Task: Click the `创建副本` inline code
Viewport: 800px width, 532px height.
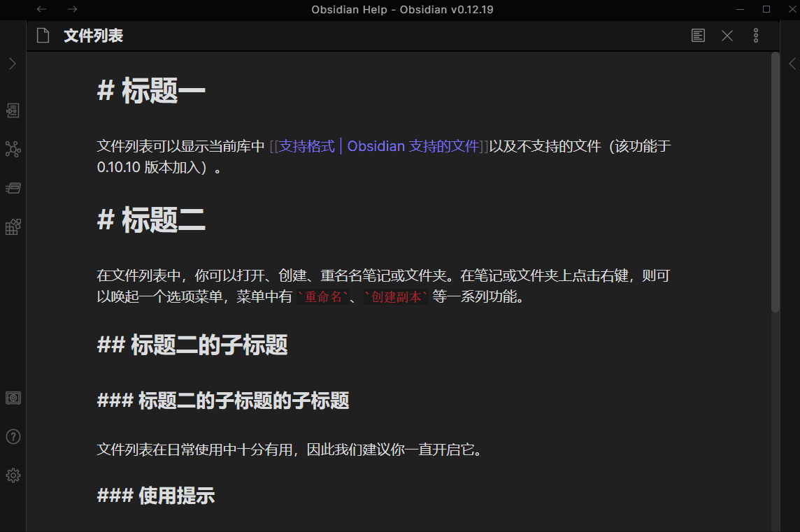Action: [396, 297]
